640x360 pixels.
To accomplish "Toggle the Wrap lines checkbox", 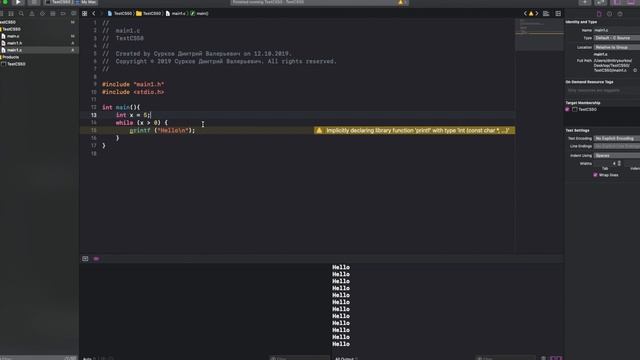I will (x=595, y=175).
